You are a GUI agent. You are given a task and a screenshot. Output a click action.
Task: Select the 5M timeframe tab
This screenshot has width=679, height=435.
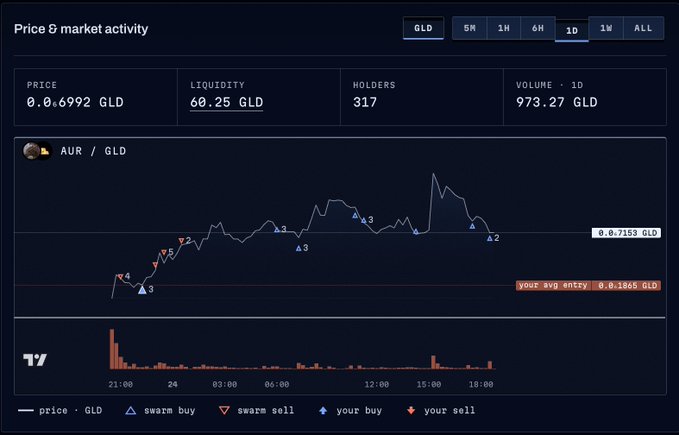(x=469, y=29)
